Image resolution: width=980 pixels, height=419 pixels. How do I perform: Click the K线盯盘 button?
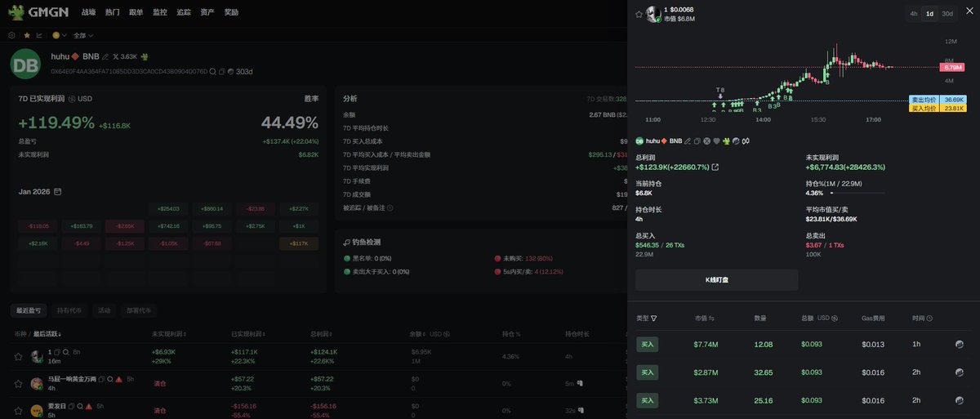716,279
